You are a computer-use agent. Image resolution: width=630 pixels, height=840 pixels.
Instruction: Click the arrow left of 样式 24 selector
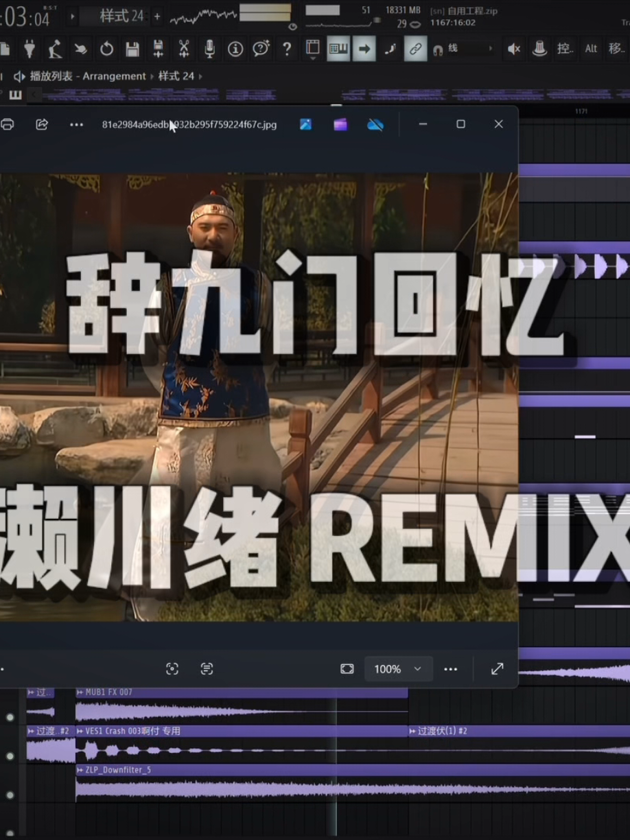pos(73,16)
